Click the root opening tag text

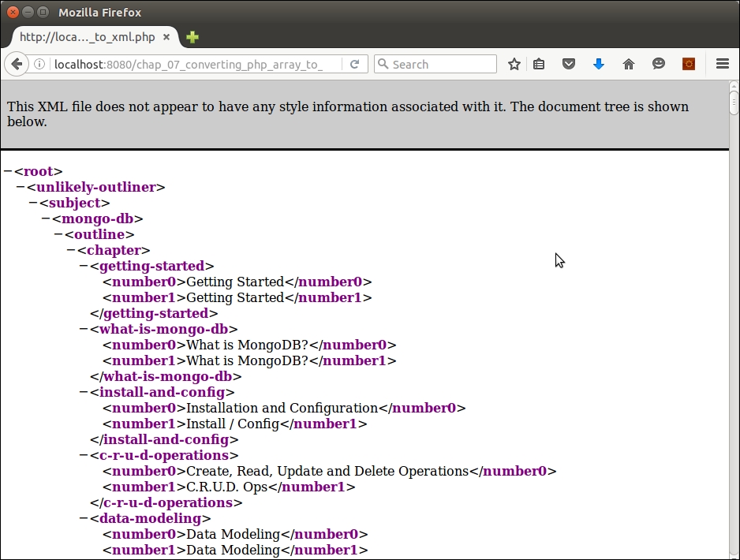coord(38,171)
